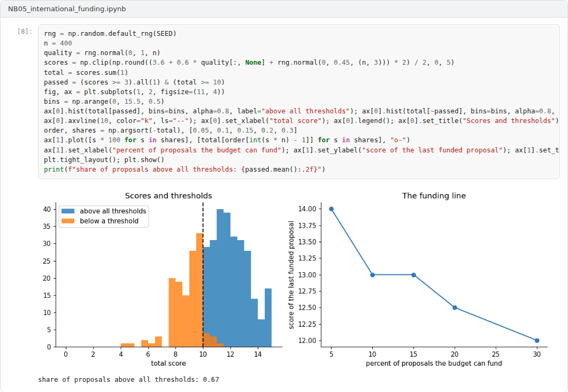Click the print(f"share of proposals...") code line
The width and height of the screenshot is (568, 392).
[185, 169]
